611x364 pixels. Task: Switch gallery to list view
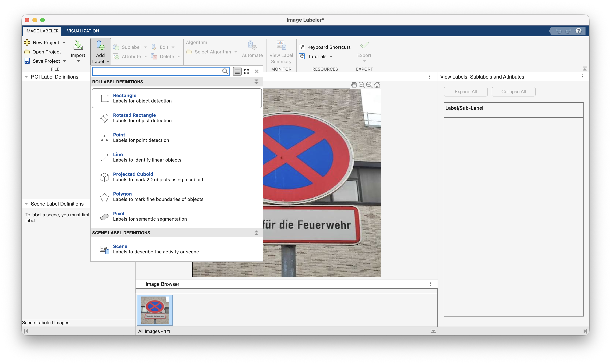point(237,71)
